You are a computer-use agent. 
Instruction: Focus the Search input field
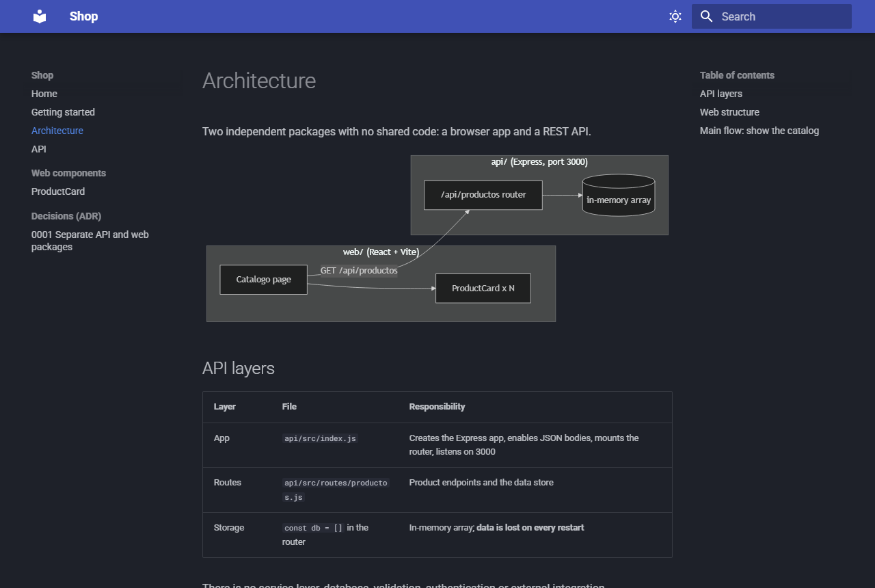point(772,16)
